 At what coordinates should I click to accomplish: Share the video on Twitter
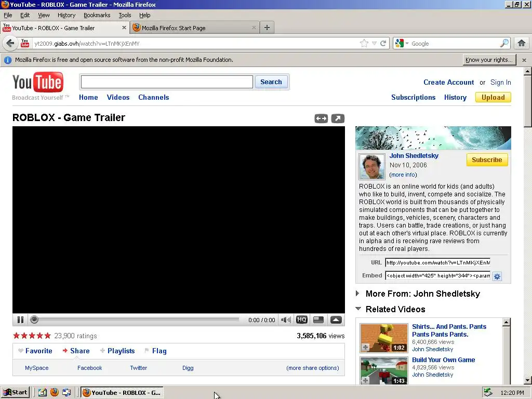coord(138,368)
